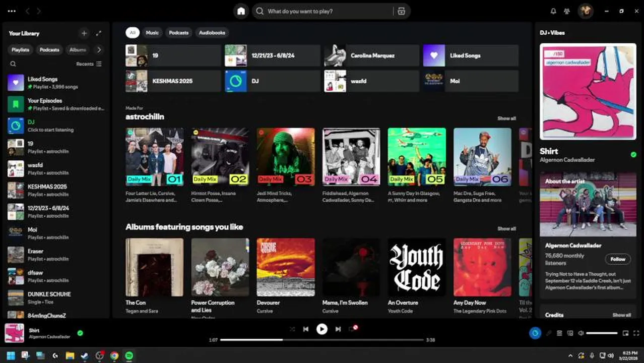Open the lyrics microphone icon
This screenshot has height=363, width=644.
(x=549, y=333)
